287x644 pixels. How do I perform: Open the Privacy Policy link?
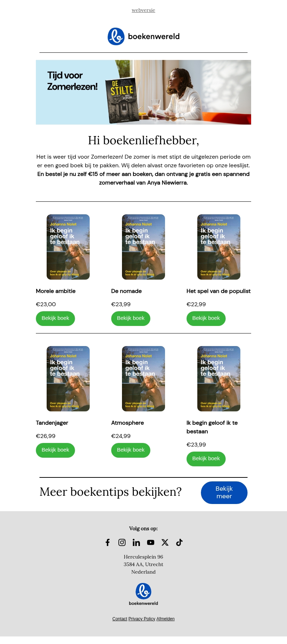pos(142,619)
